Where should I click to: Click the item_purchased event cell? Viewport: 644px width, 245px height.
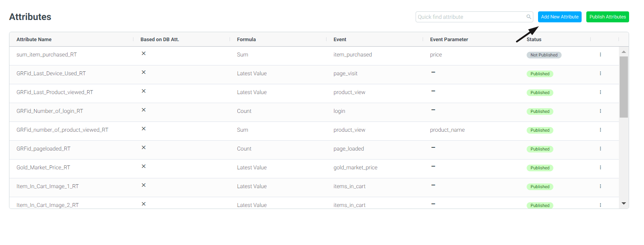(x=353, y=54)
